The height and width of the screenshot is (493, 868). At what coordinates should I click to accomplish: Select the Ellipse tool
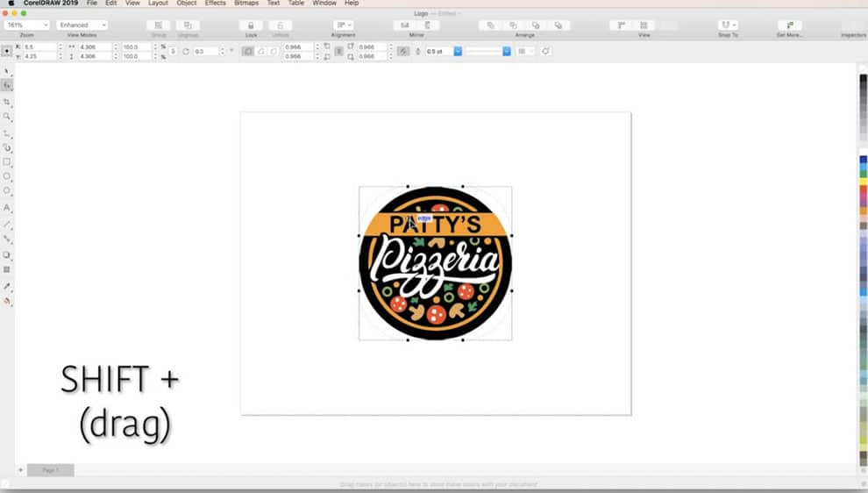(x=7, y=176)
